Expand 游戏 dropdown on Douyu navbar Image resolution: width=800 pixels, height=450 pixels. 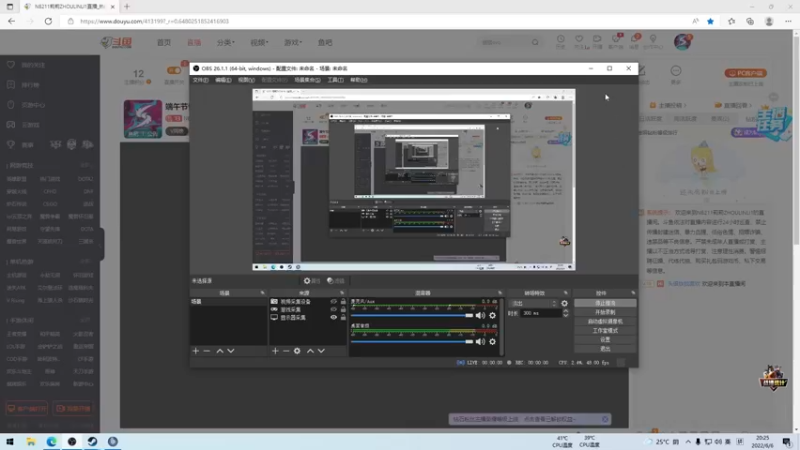pos(293,42)
